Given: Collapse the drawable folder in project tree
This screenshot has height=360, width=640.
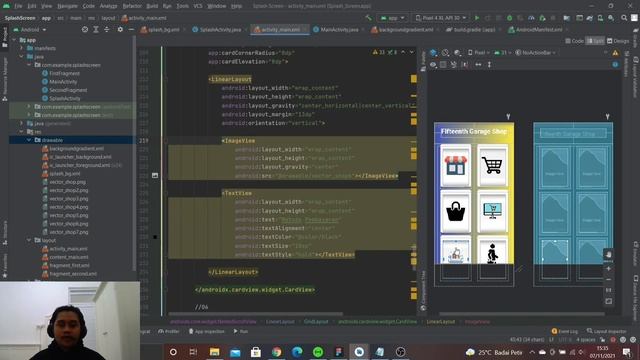Looking at the screenshot, I should coord(29,140).
